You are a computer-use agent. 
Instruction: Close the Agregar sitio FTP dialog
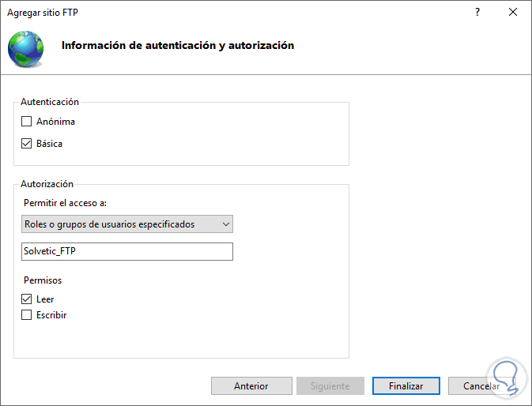[514, 13]
